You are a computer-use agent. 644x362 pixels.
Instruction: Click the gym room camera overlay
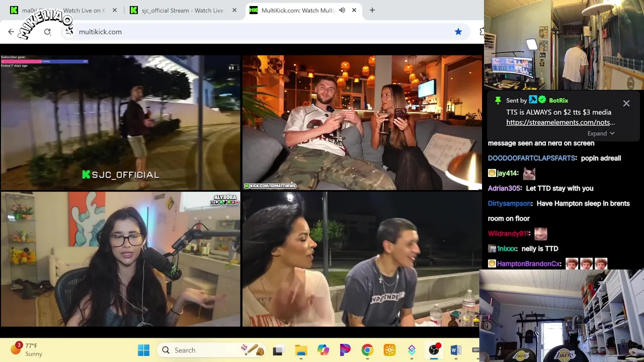point(561,316)
